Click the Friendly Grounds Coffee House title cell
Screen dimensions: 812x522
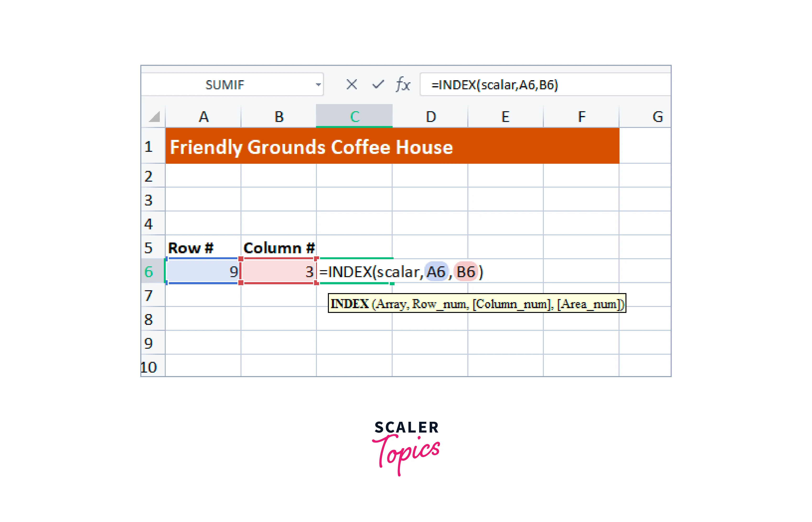311,147
